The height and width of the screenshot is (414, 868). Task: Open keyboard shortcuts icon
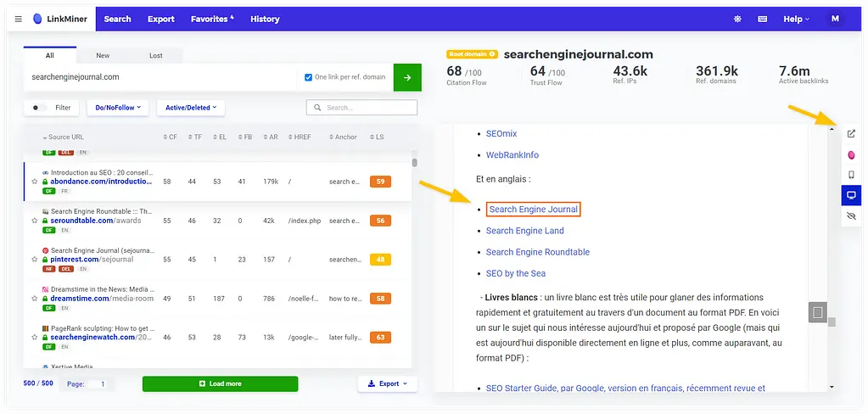point(763,19)
